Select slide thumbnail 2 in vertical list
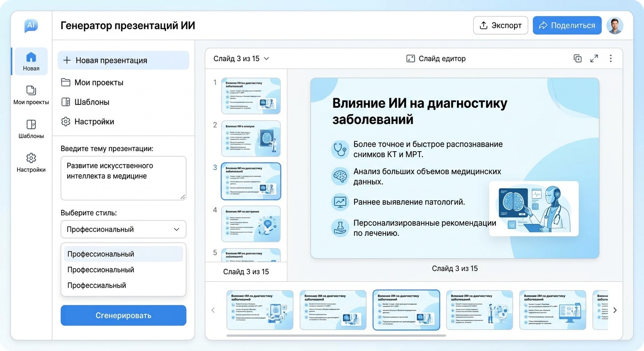The width and height of the screenshot is (644, 351). point(251,138)
